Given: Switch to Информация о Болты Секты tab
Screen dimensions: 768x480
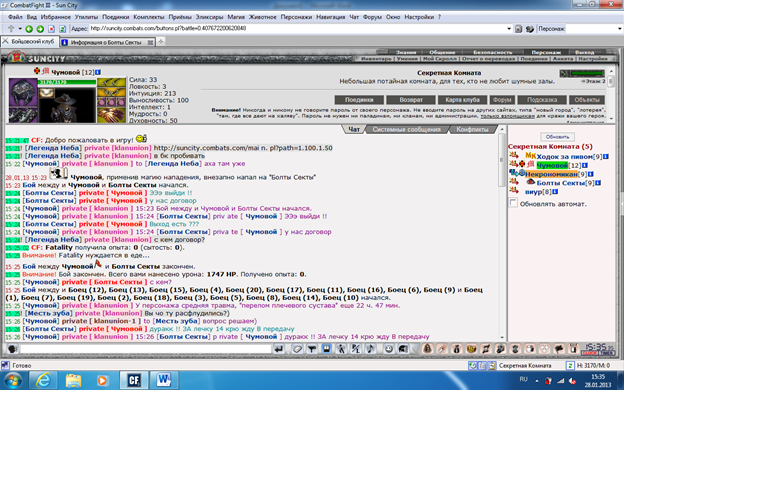Looking at the screenshot, I should coord(107,43).
